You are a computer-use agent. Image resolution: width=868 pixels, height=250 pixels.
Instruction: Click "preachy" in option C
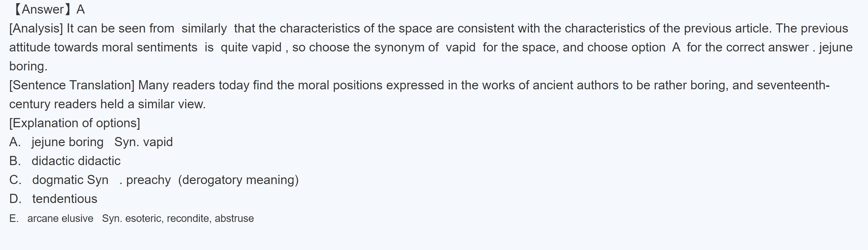click(x=148, y=180)
